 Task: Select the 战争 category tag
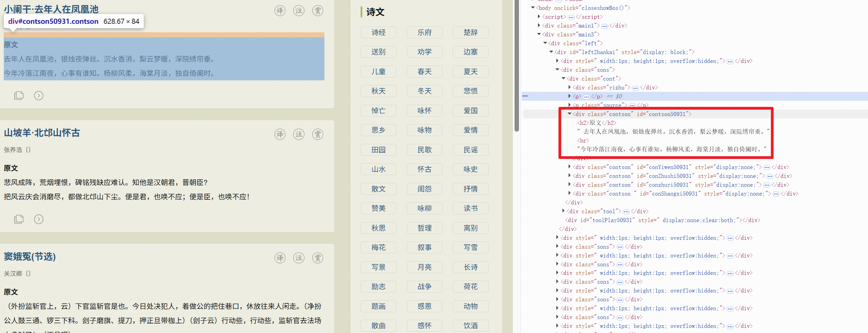[x=424, y=286]
